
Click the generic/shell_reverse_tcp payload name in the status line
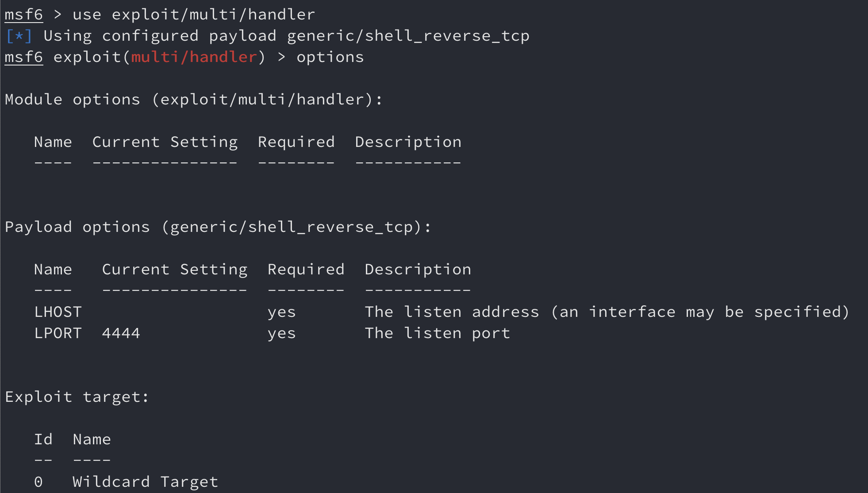click(408, 36)
